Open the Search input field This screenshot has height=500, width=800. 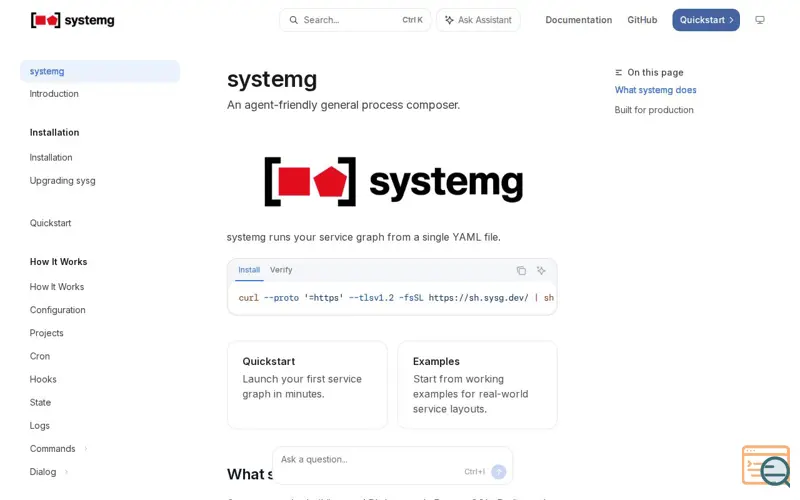pyautogui.click(x=355, y=20)
